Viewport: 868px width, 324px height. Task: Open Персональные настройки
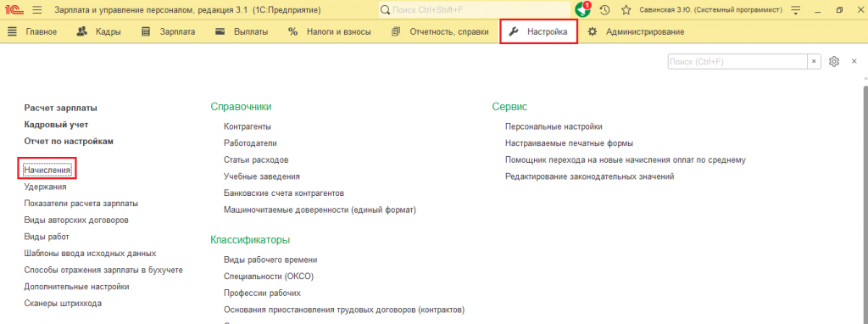point(554,126)
